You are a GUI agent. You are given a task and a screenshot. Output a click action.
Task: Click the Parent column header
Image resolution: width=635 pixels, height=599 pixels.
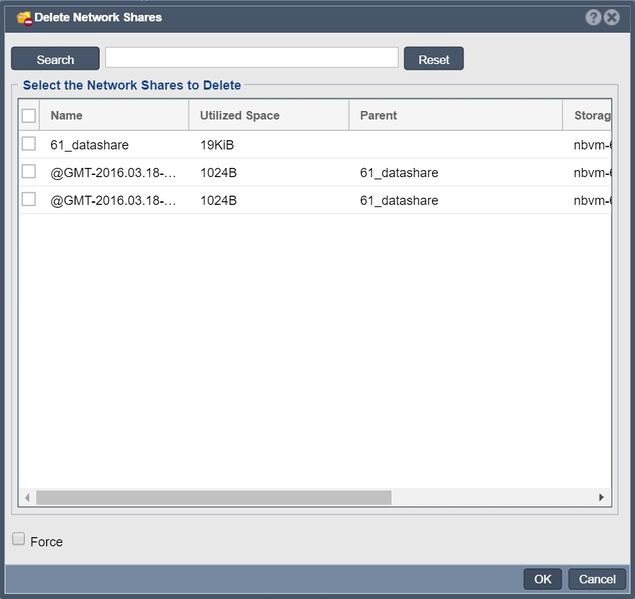coord(456,115)
